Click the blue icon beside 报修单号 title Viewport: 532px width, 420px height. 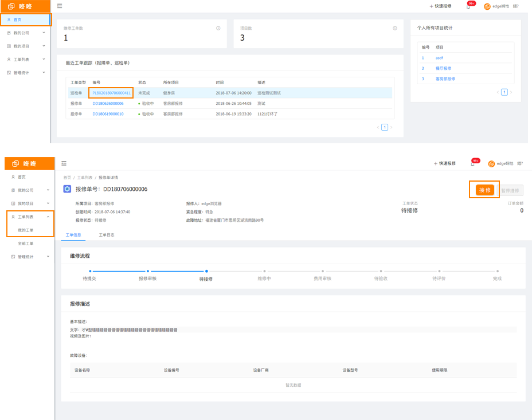(x=67, y=189)
